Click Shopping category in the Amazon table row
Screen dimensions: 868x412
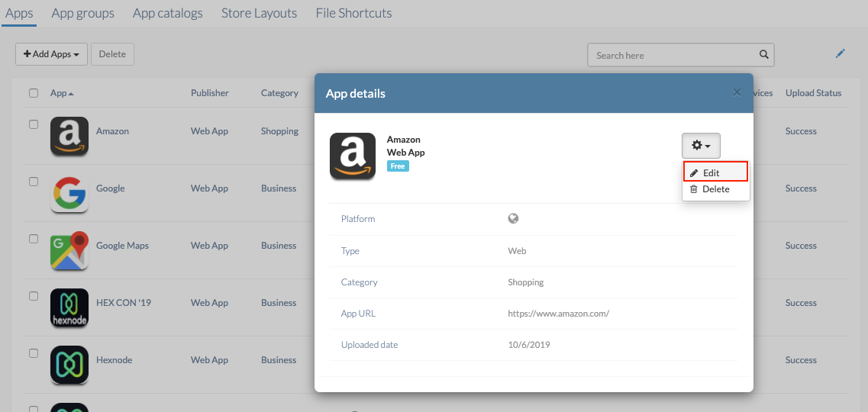coord(279,131)
